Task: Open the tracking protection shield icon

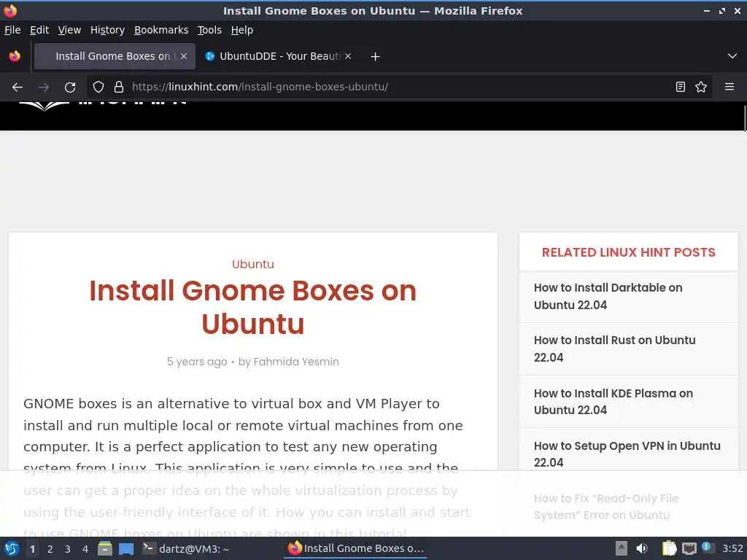Action: pos(98,87)
